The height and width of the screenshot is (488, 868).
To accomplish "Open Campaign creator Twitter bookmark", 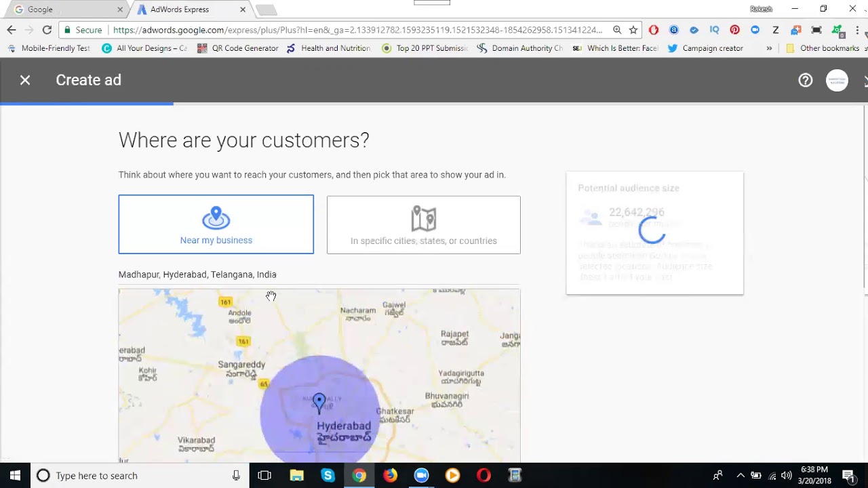I will (705, 48).
